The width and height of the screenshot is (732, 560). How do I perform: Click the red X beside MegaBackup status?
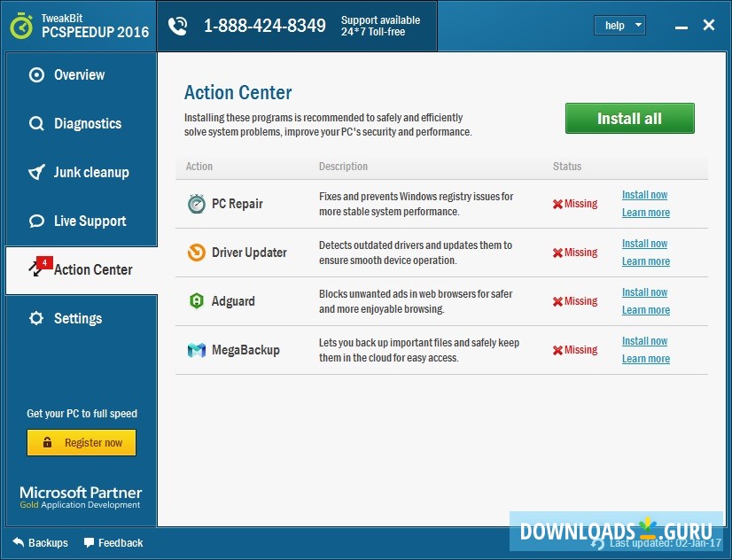pyautogui.click(x=557, y=351)
